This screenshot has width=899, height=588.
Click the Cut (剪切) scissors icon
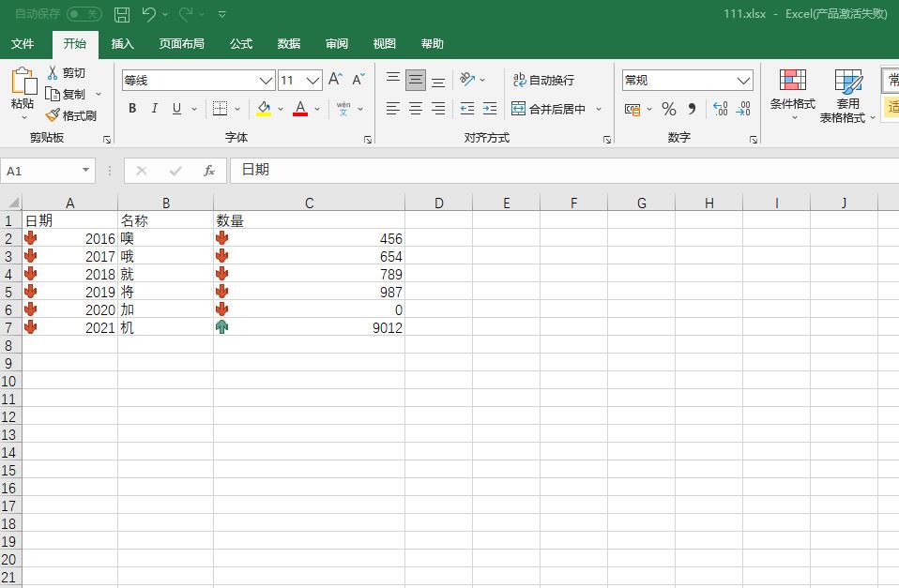[x=53, y=73]
